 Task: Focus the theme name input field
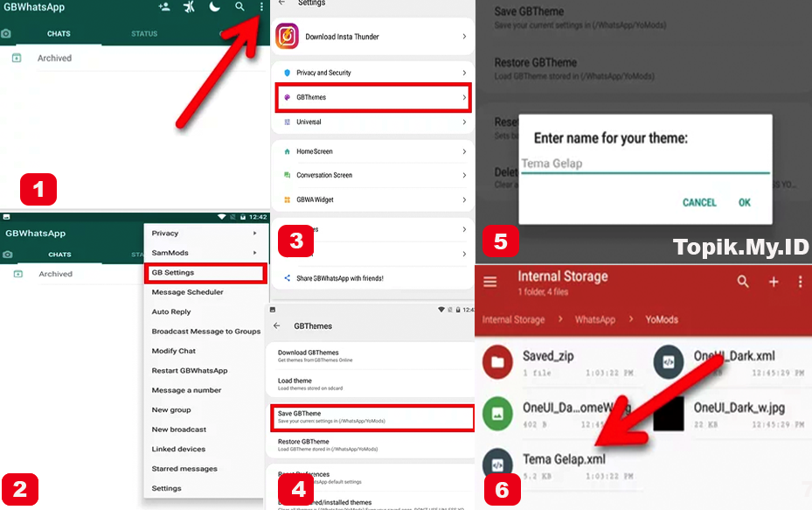pos(645,164)
